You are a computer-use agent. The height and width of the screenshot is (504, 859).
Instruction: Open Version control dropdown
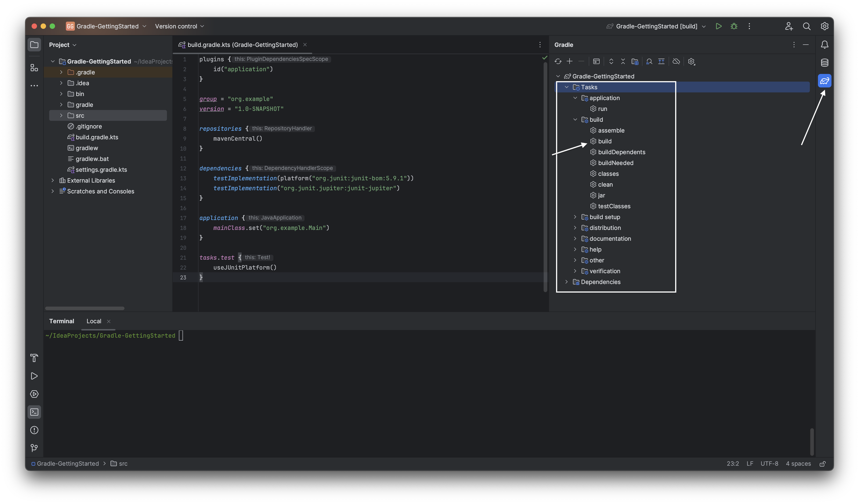click(x=180, y=26)
